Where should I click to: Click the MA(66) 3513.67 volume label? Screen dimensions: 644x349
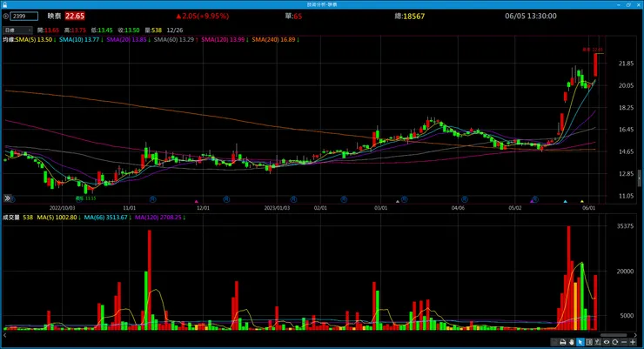click(105, 218)
